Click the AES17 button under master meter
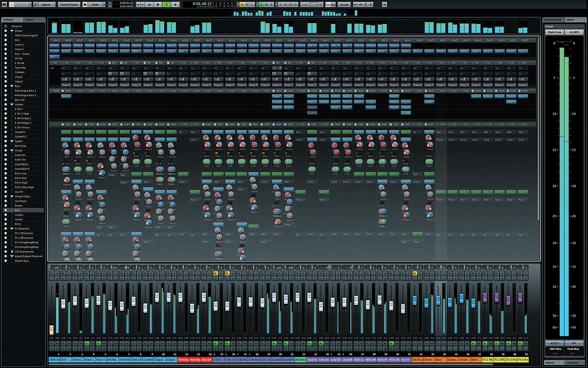The image size is (588, 368). point(554,343)
